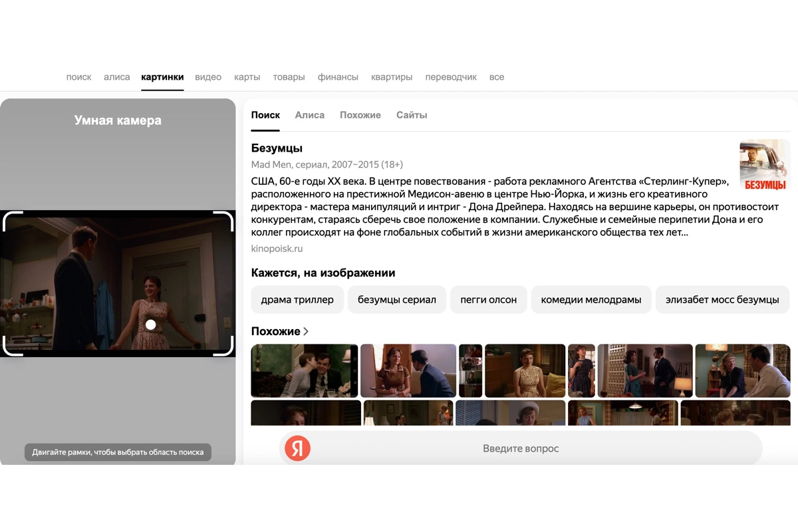Grab the bottom-right corner handle of the crop frame
The width and height of the screenshot is (798, 532).
click(223, 346)
